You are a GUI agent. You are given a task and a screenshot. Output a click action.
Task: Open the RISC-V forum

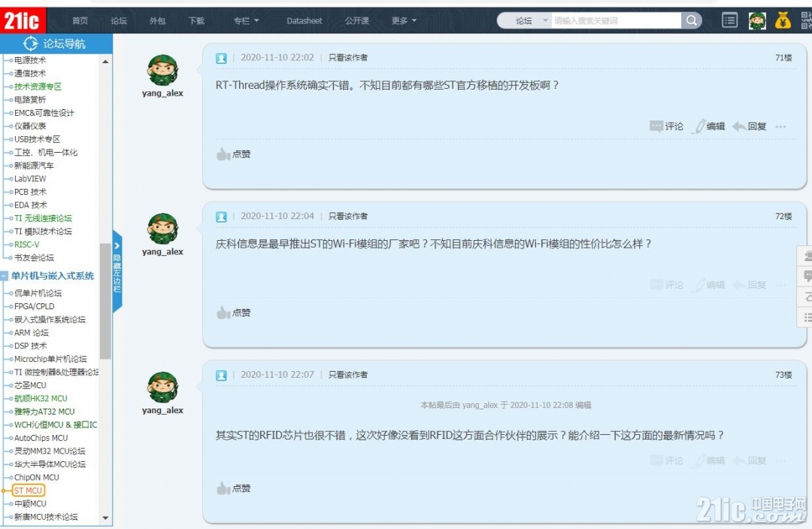coord(26,245)
